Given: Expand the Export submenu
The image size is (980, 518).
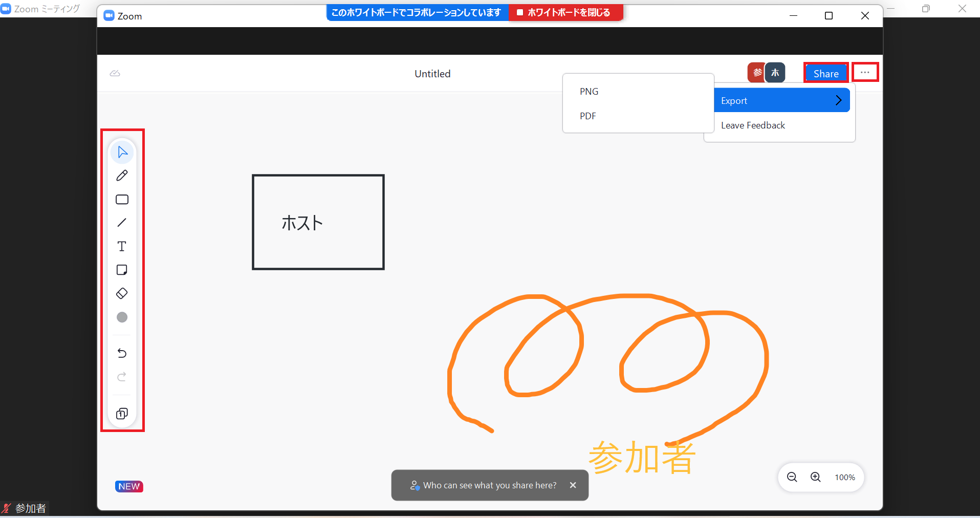Looking at the screenshot, I should (x=781, y=100).
